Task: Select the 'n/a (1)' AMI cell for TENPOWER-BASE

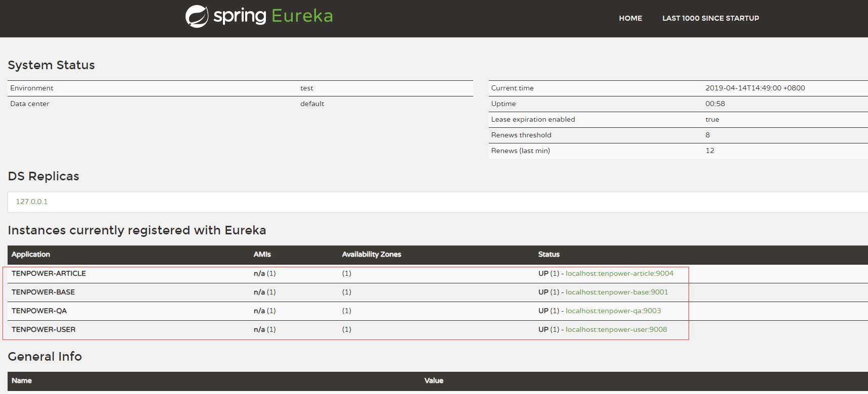Action: pyautogui.click(x=265, y=292)
